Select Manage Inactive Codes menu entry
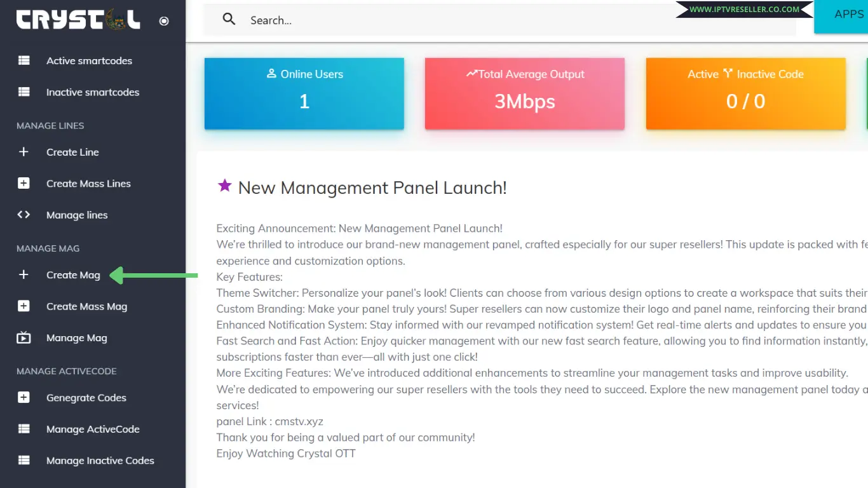The height and width of the screenshot is (488, 868). (x=100, y=461)
